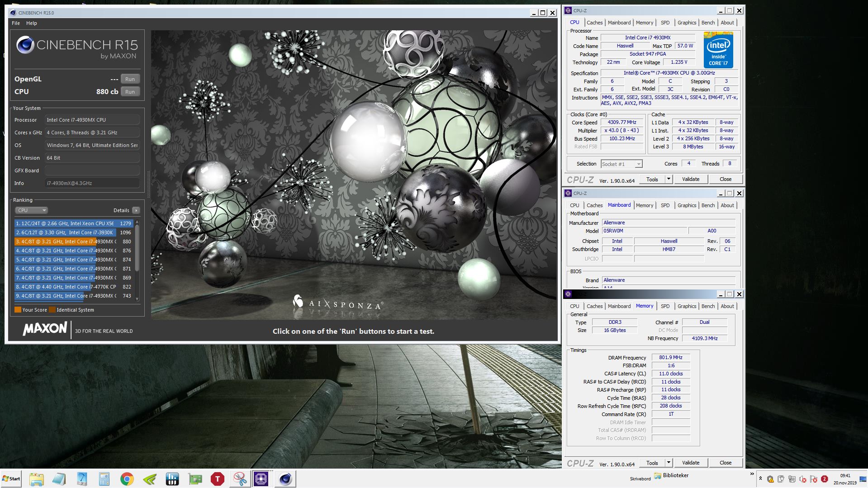868x488 pixels.
Task: Select ranking row 9 with score 743
Action: [x=74, y=296]
